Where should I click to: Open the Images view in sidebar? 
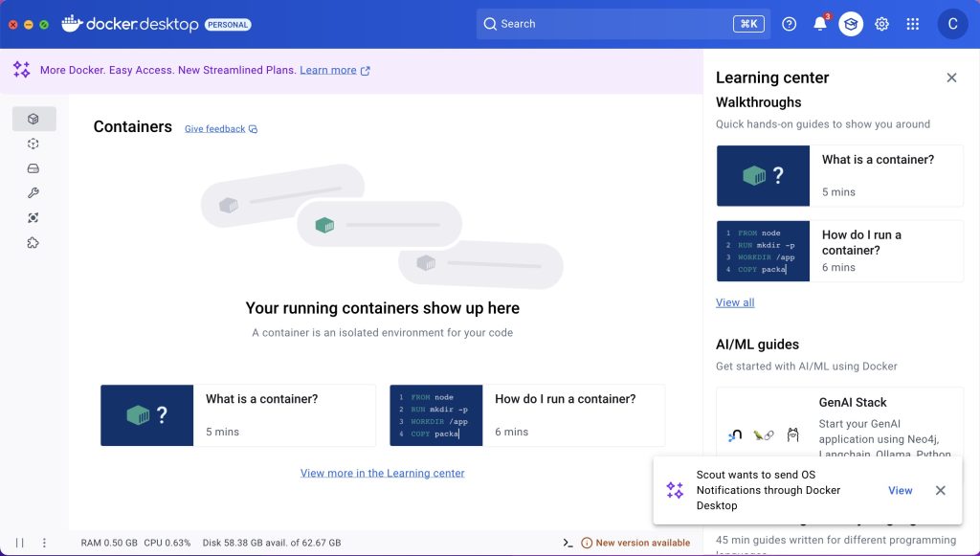point(33,144)
